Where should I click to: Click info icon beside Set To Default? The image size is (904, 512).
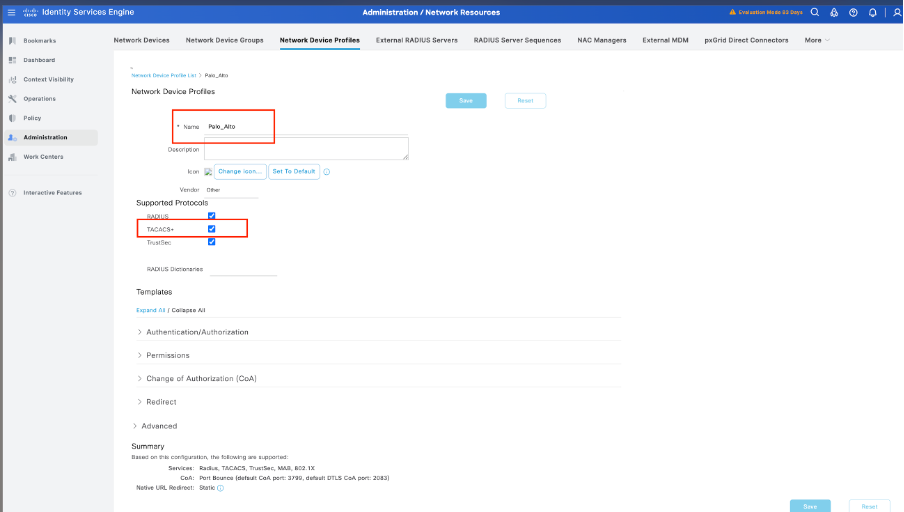[x=327, y=172]
